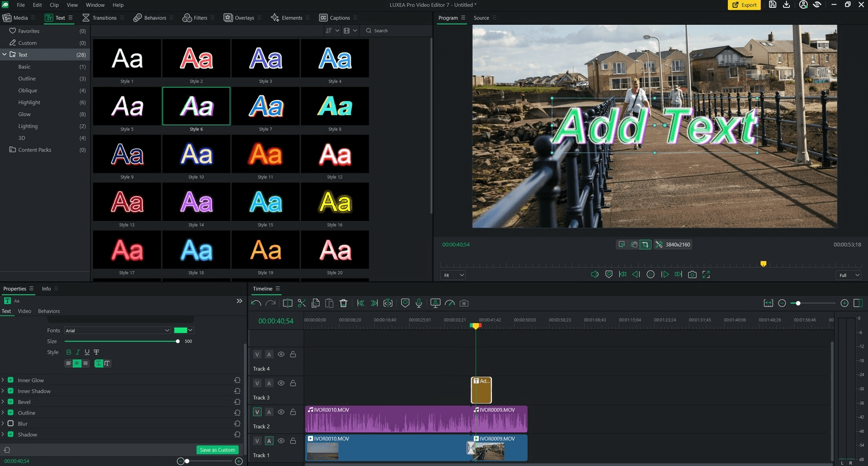Toggle the Inner Glow effect checkbox

pos(10,380)
